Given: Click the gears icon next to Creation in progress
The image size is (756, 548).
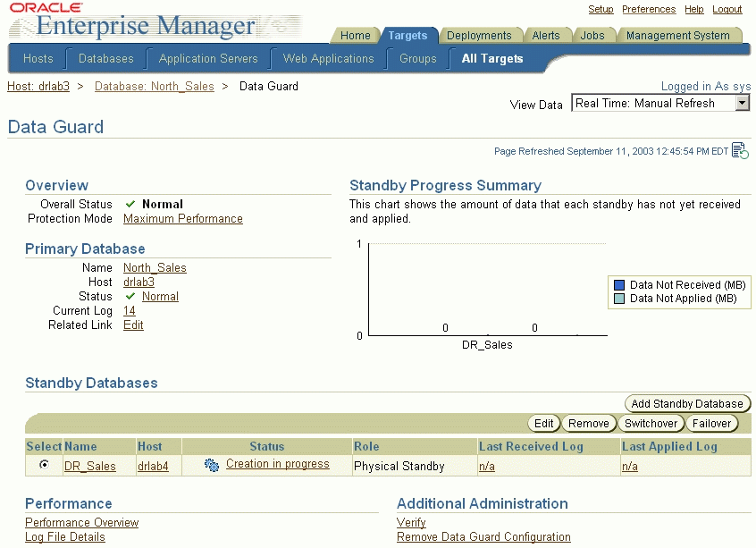Looking at the screenshot, I should pos(211,465).
